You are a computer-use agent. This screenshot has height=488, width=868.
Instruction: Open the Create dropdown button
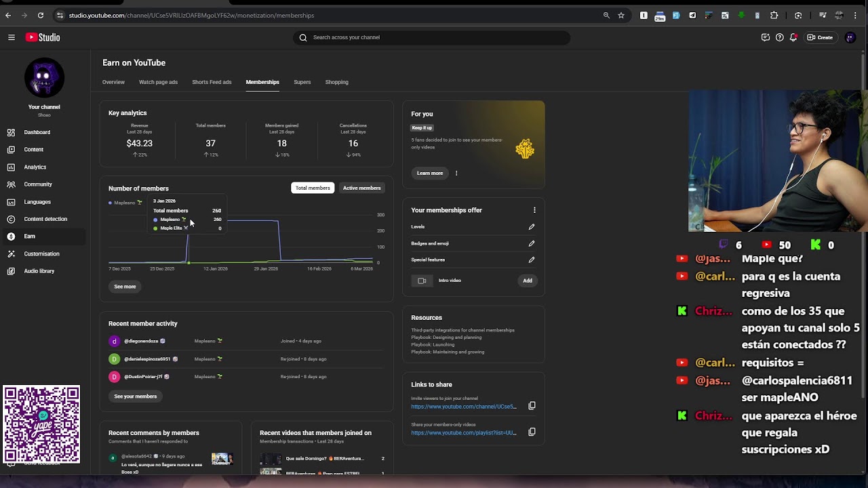click(x=820, y=37)
